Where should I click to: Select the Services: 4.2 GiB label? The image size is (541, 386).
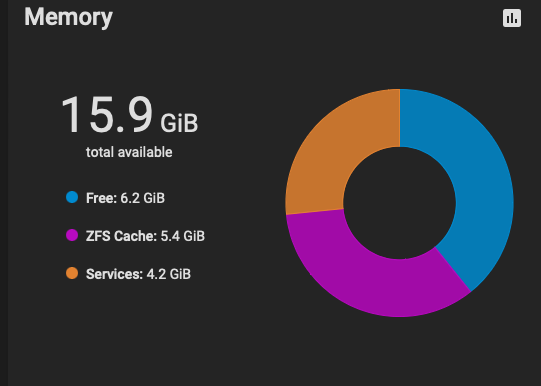(138, 274)
